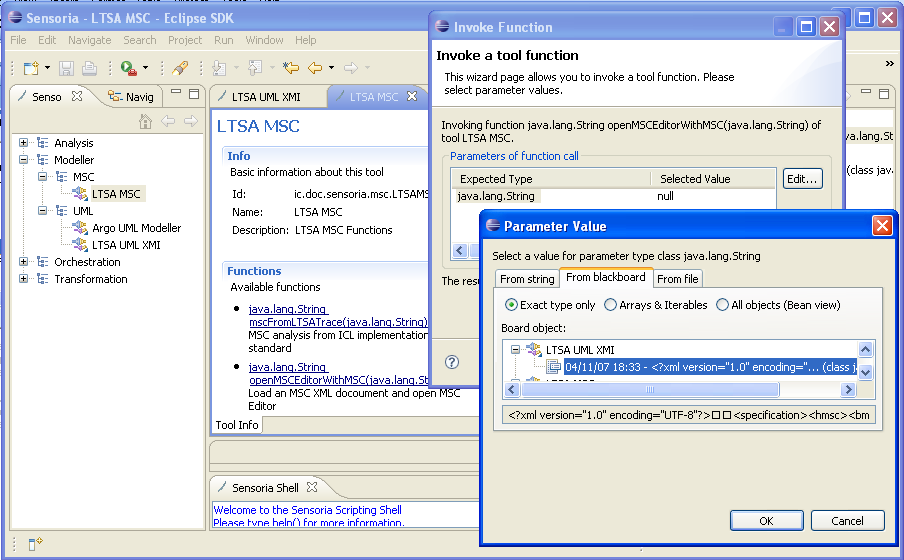The image size is (904, 560).
Task: Open the Window menu
Action: coord(264,40)
